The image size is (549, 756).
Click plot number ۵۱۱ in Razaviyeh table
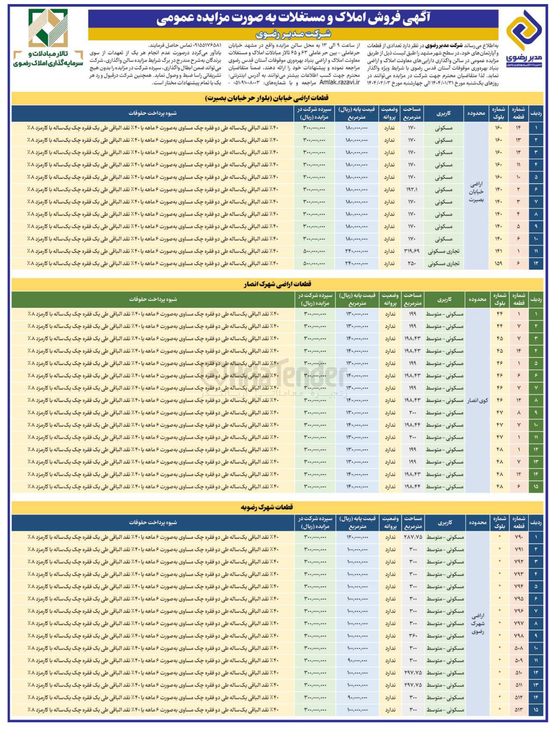(x=519, y=685)
